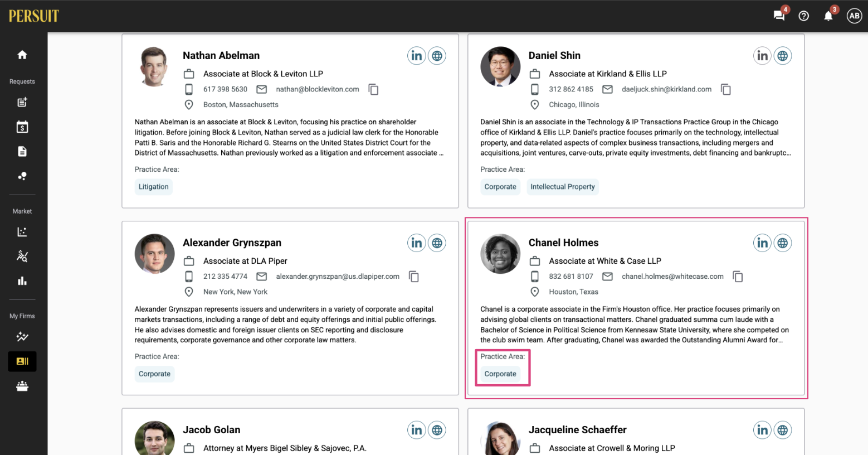The width and height of the screenshot is (868, 455).
Task: Open the bar chart icon under Market
Action: click(22, 281)
